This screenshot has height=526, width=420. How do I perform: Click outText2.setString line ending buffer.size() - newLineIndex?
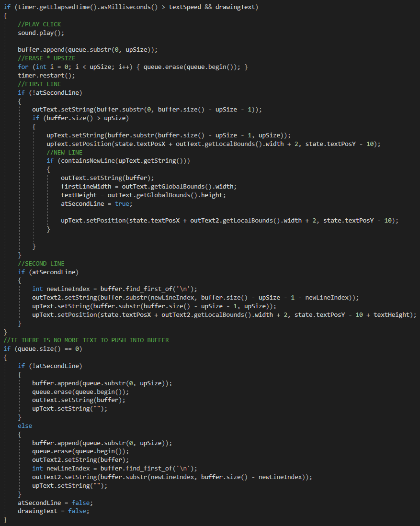click(172, 477)
